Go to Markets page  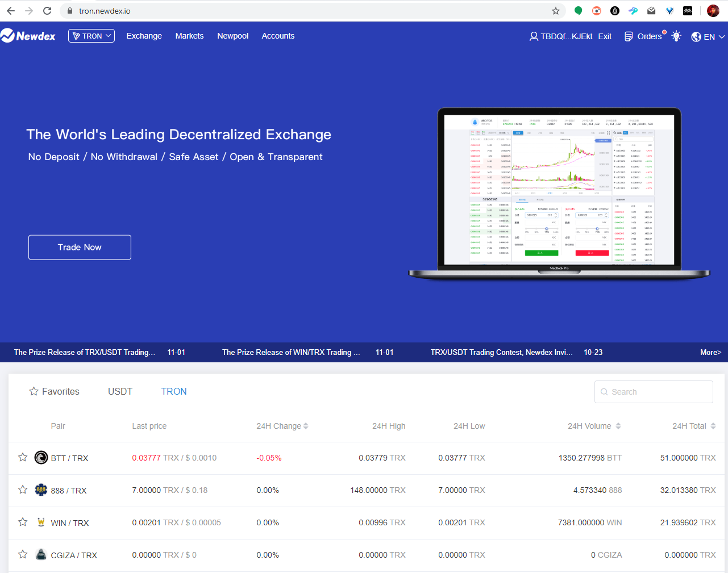[189, 36]
